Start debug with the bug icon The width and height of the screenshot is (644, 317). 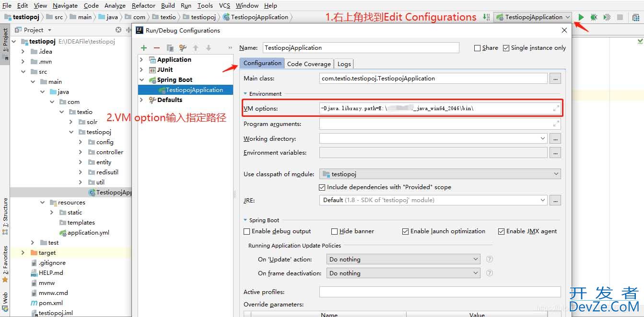[594, 17]
